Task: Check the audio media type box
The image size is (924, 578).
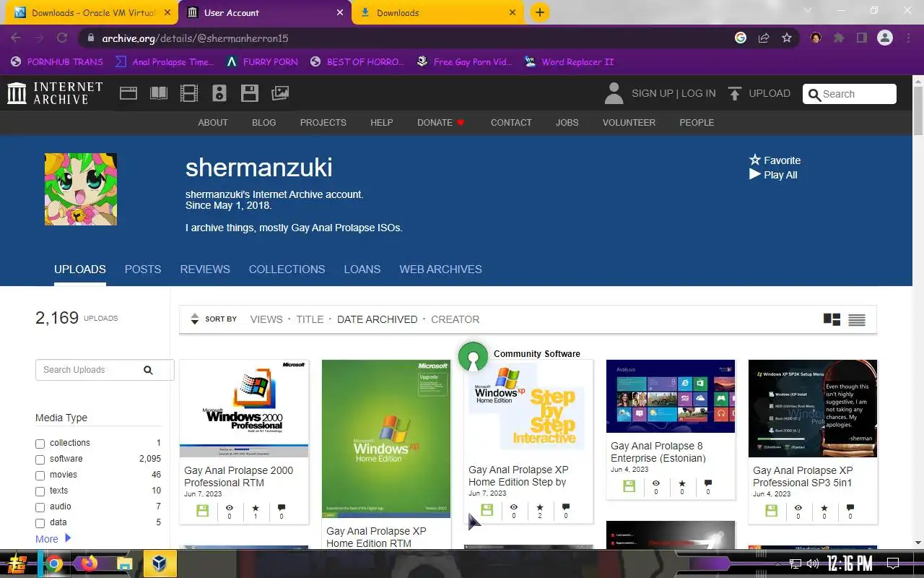Action: [x=40, y=507]
